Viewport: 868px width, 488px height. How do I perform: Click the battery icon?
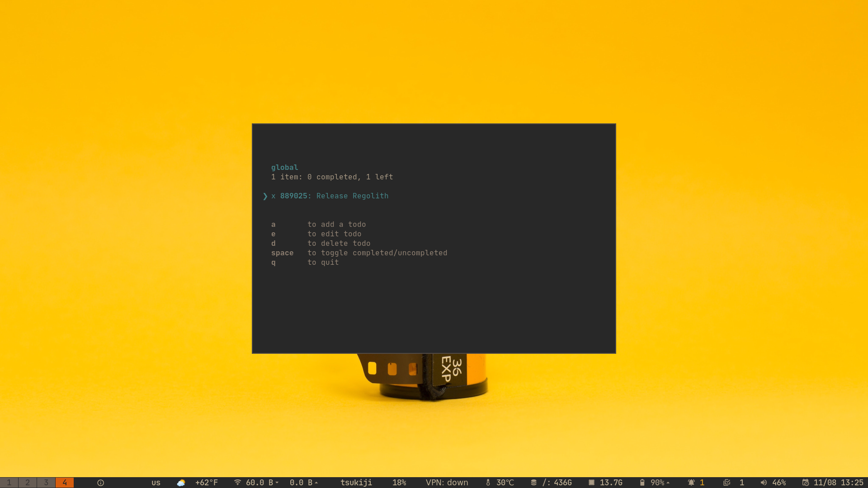click(642, 483)
